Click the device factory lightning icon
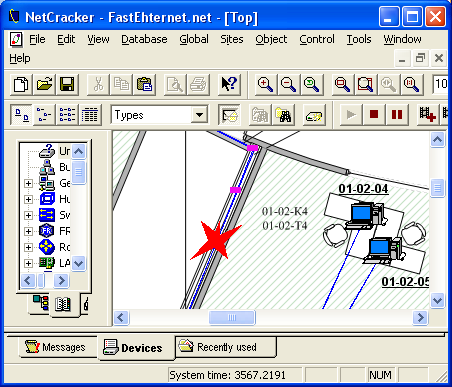The image size is (452, 387). (314, 115)
